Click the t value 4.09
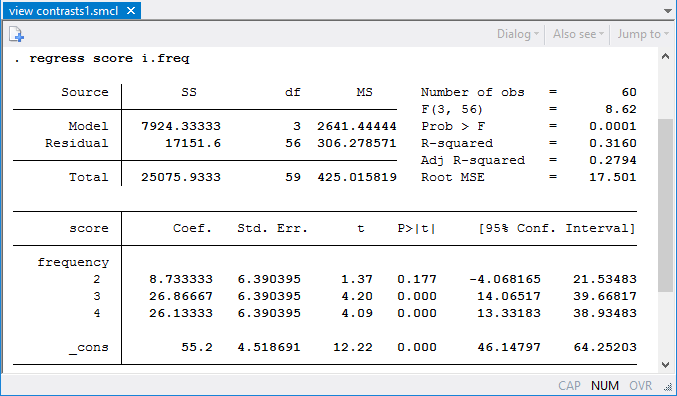The width and height of the screenshot is (677, 396). click(x=357, y=313)
